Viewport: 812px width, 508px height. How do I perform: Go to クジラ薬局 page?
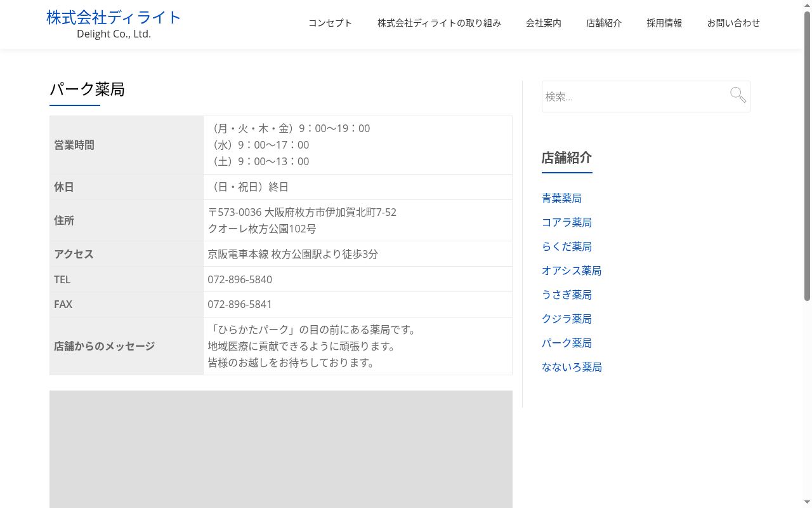pos(566,319)
